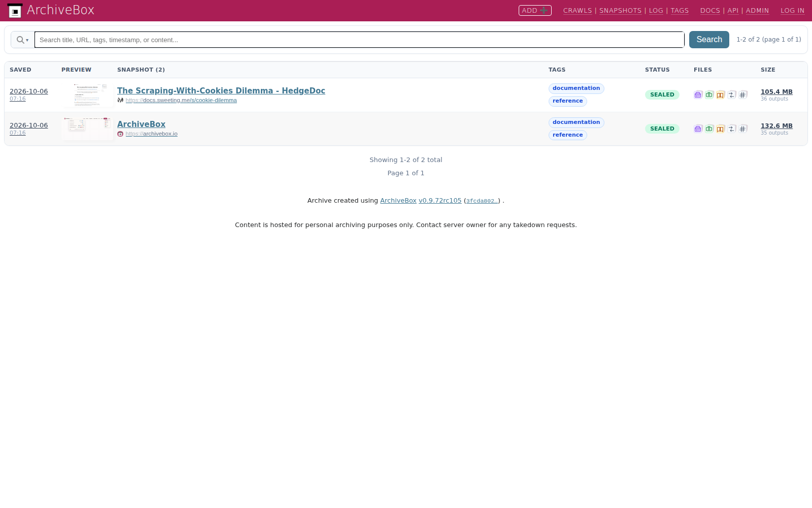
Task: Open The Scraping-With-Cookies Dilemma snapshot title
Action: (x=221, y=90)
